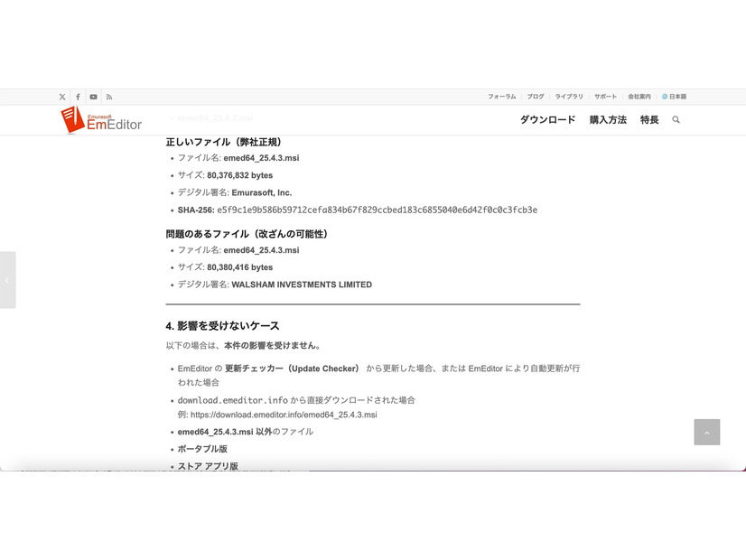Viewport: 746px width, 560px height.
Task: Open the 購入方法 menu item
Action: 607,120
